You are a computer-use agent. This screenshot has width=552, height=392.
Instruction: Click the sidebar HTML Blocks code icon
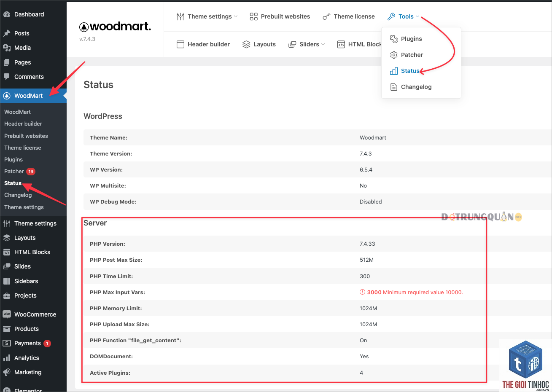pyautogui.click(x=7, y=252)
